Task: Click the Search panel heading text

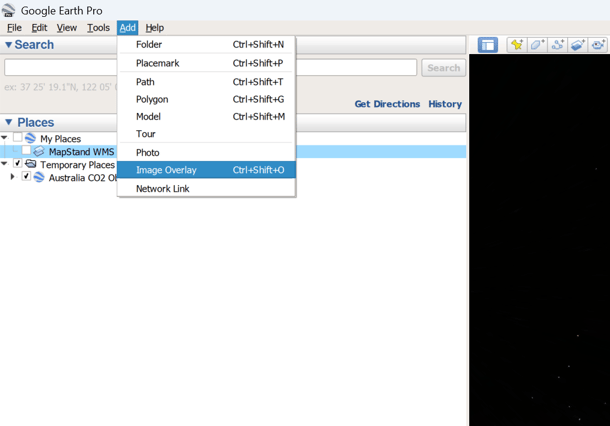Action: click(x=34, y=45)
